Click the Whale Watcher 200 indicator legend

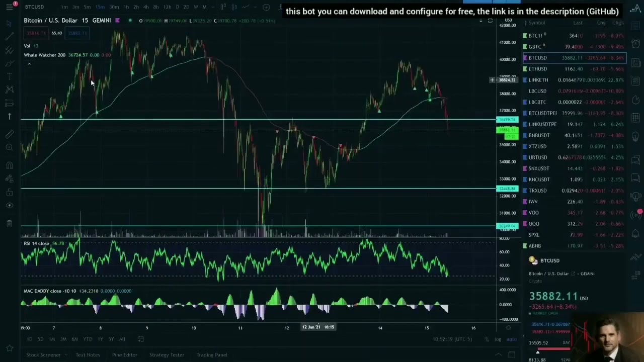(45, 55)
